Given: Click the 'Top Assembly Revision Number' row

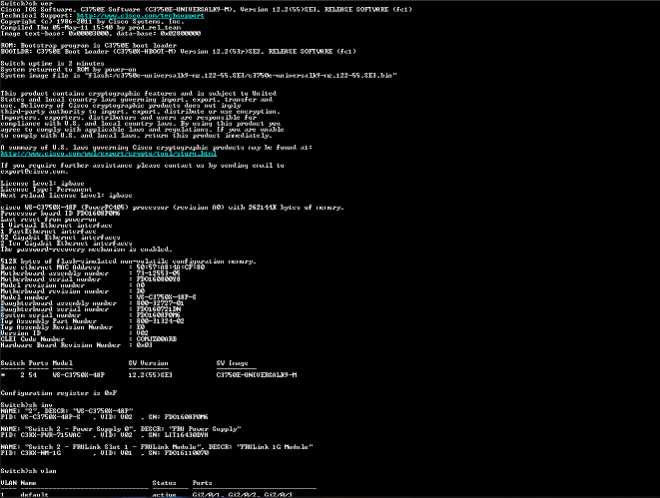Looking at the screenshot, I should pos(73,327).
